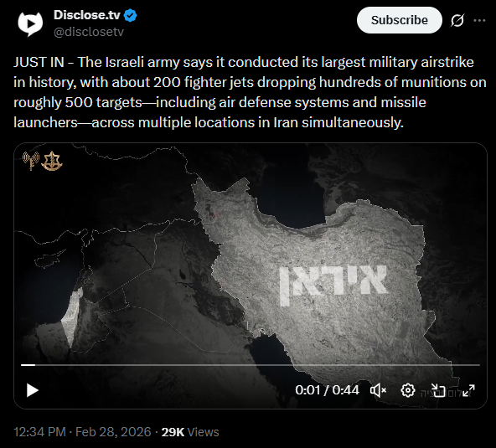Open the three-dot more options menu

pos(479,21)
